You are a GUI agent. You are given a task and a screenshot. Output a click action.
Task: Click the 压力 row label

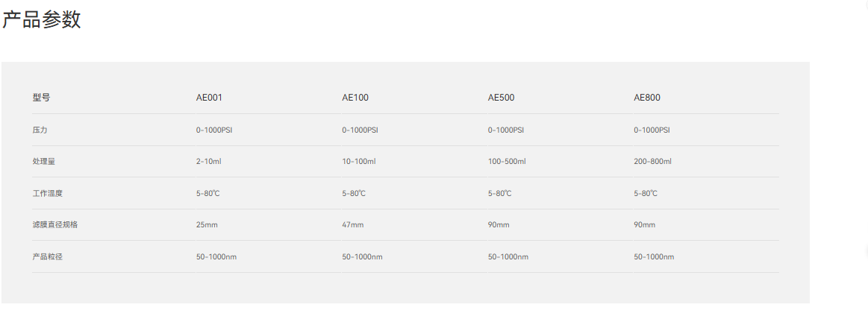40,130
